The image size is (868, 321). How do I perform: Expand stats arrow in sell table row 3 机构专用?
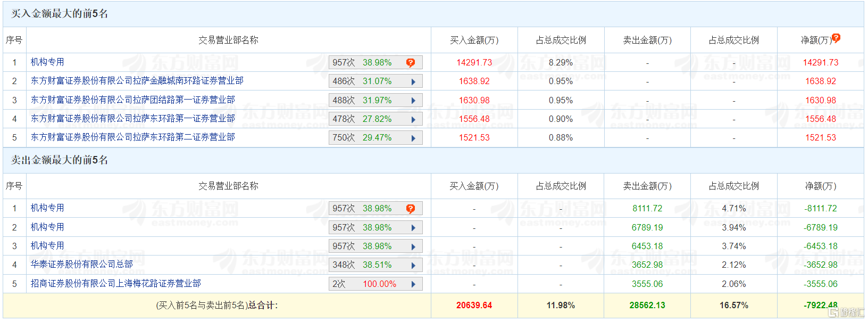click(413, 246)
